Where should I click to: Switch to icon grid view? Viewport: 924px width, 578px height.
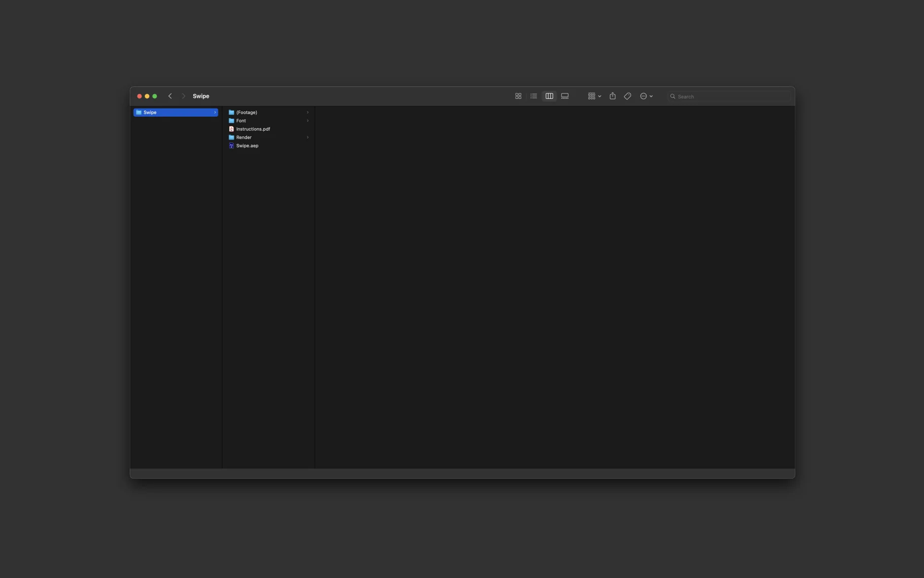518,96
